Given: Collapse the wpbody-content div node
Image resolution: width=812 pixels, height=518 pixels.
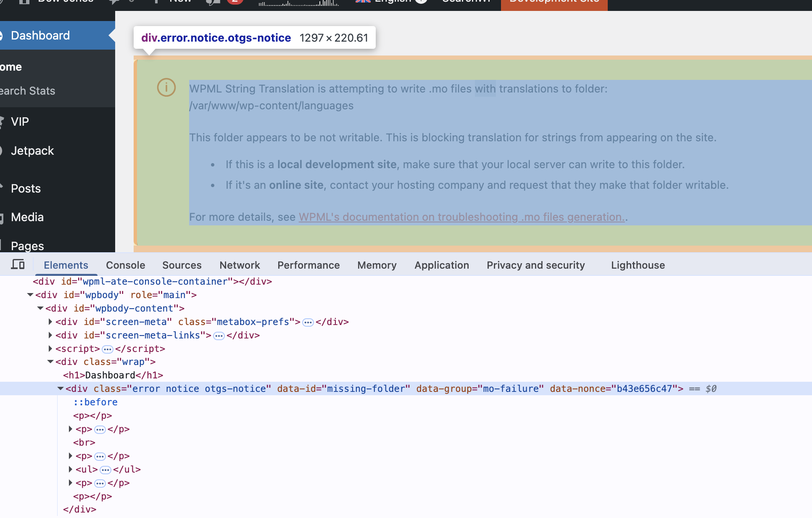Looking at the screenshot, I should click(40, 308).
